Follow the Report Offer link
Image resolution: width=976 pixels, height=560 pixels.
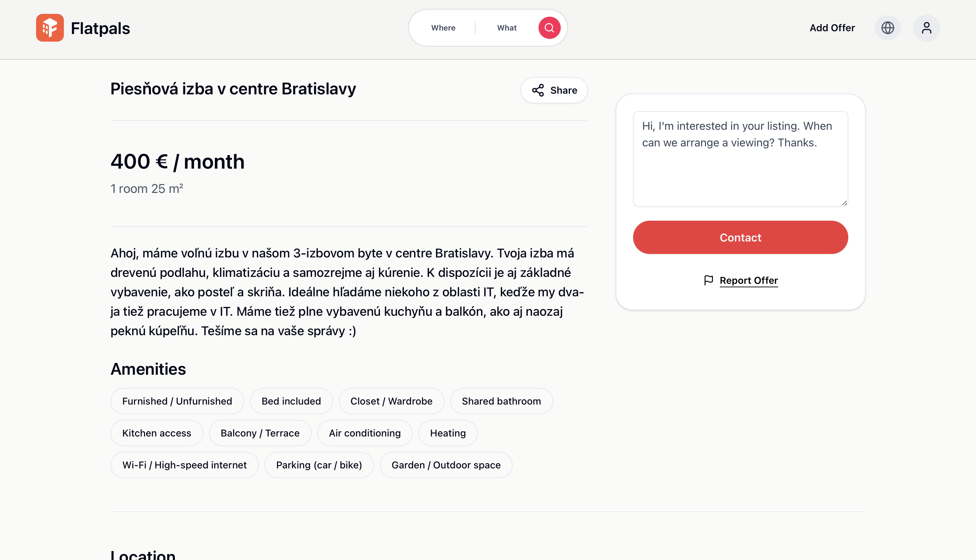[749, 280]
